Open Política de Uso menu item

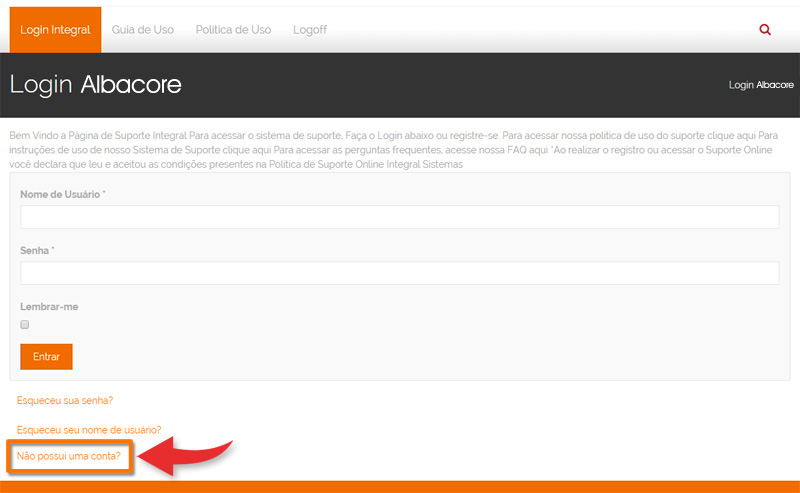[233, 30]
